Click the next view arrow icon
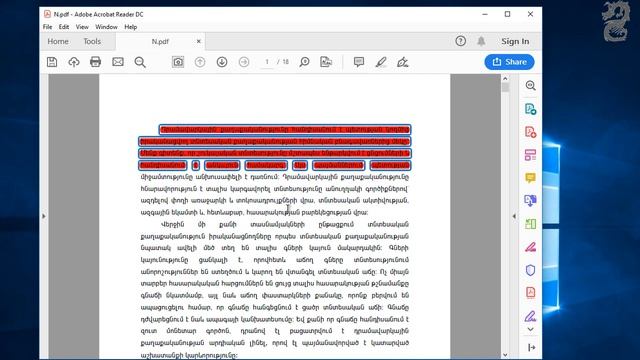This screenshot has height=360, width=640. 244,62
